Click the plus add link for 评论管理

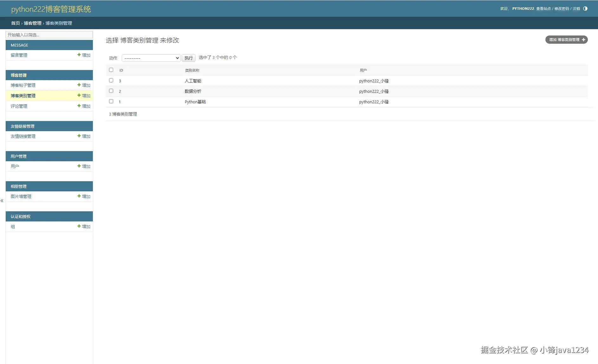(84, 106)
